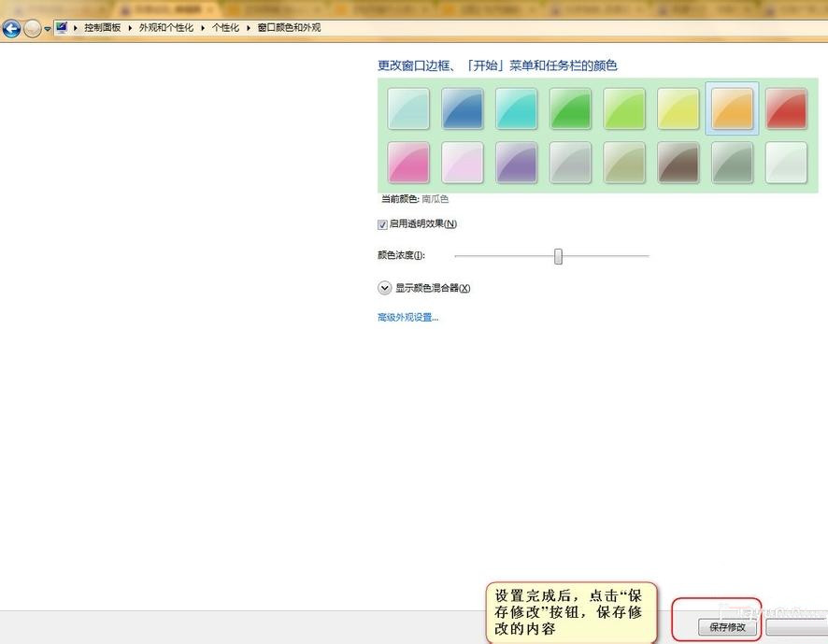Select the purple color tile

coord(517,162)
